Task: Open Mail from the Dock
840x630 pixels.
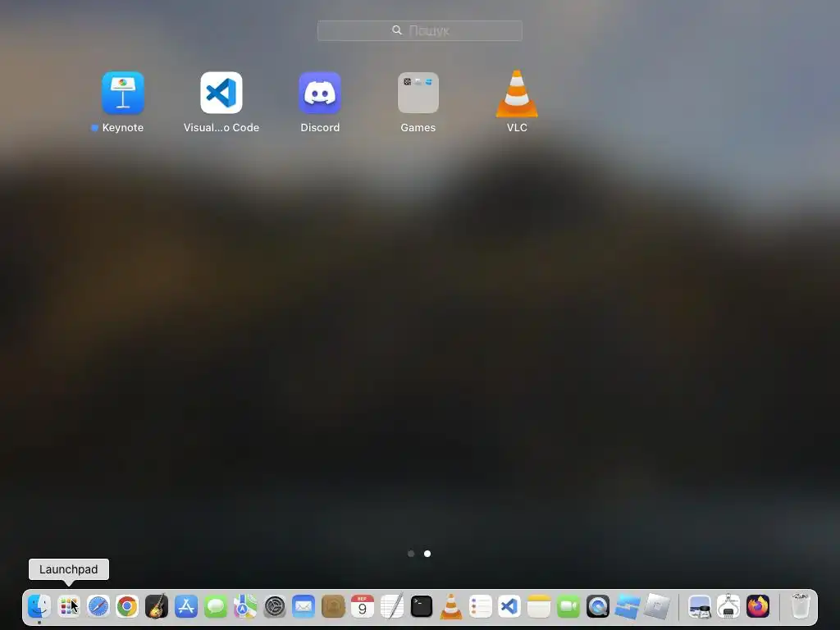Action: [x=304, y=606]
